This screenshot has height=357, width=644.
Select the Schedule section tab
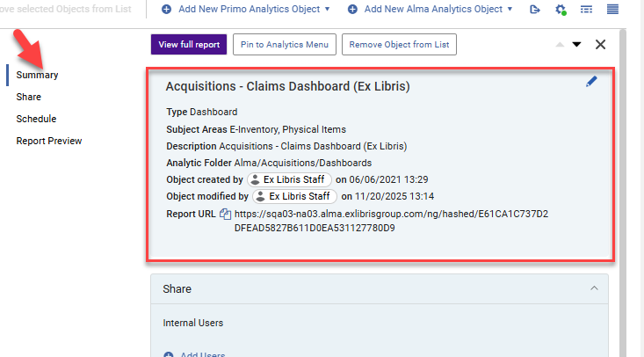coord(36,119)
